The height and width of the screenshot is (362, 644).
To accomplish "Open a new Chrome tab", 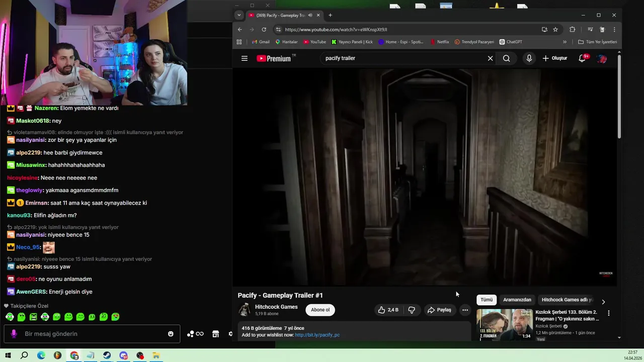I will click(330, 15).
